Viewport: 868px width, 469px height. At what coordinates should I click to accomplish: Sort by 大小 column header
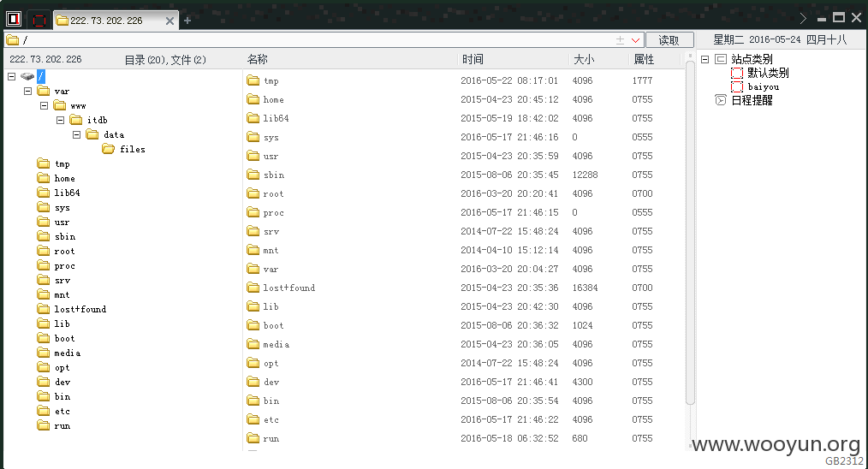[584, 59]
